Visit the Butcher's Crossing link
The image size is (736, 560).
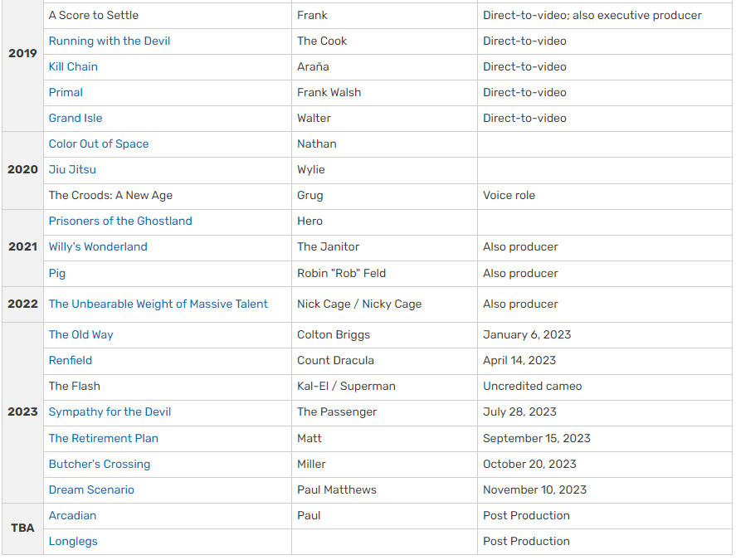click(100, 465)
